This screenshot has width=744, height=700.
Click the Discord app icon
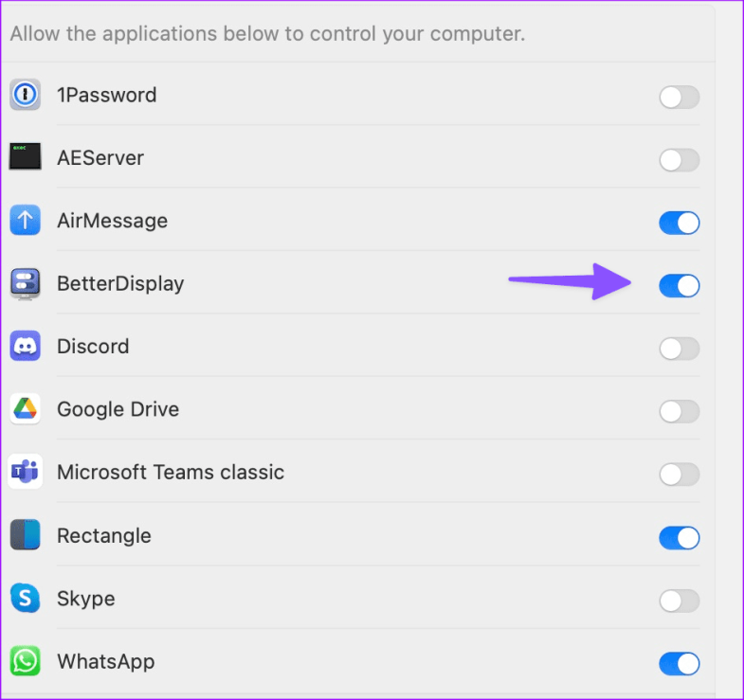coord(26,347)
